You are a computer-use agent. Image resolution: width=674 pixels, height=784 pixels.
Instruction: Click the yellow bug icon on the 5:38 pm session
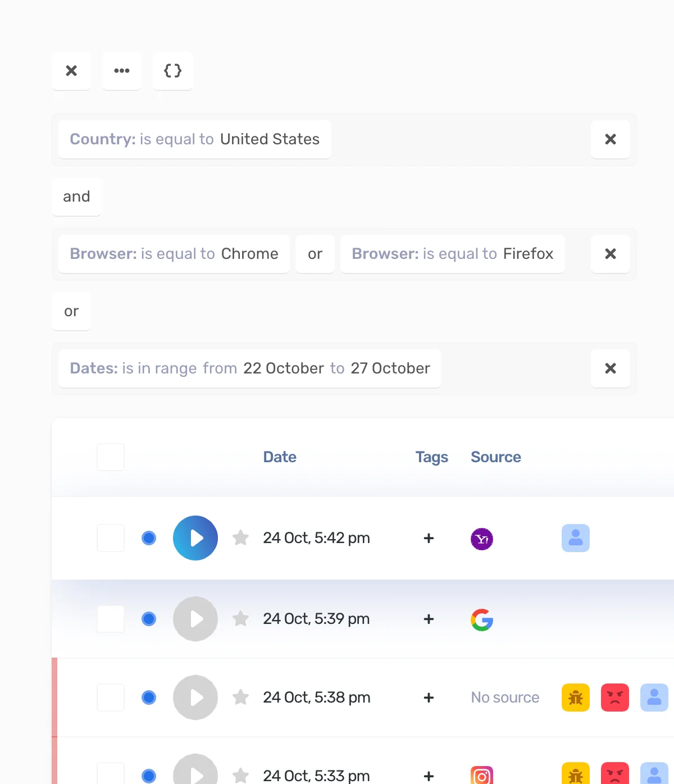click(575, 698)
